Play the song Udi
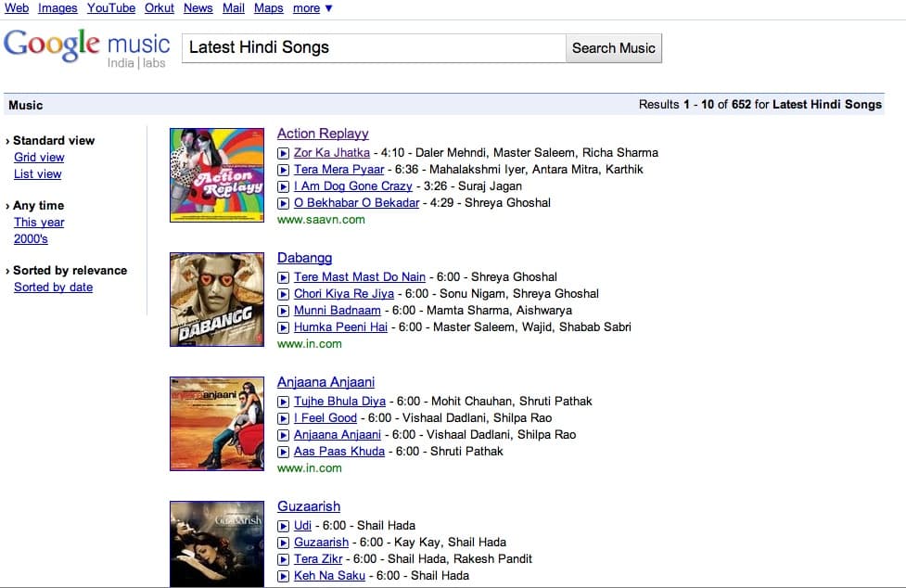The width and height of the screenshot is (906, 588). tap(283, 526)
